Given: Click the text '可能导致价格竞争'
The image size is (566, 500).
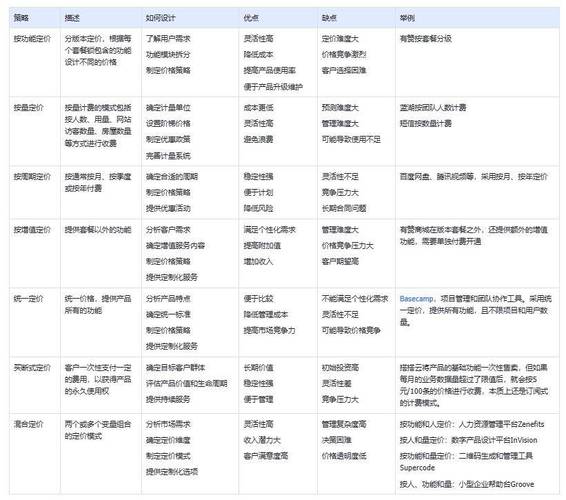Looking at the screenshot, I should coord(351,330).
